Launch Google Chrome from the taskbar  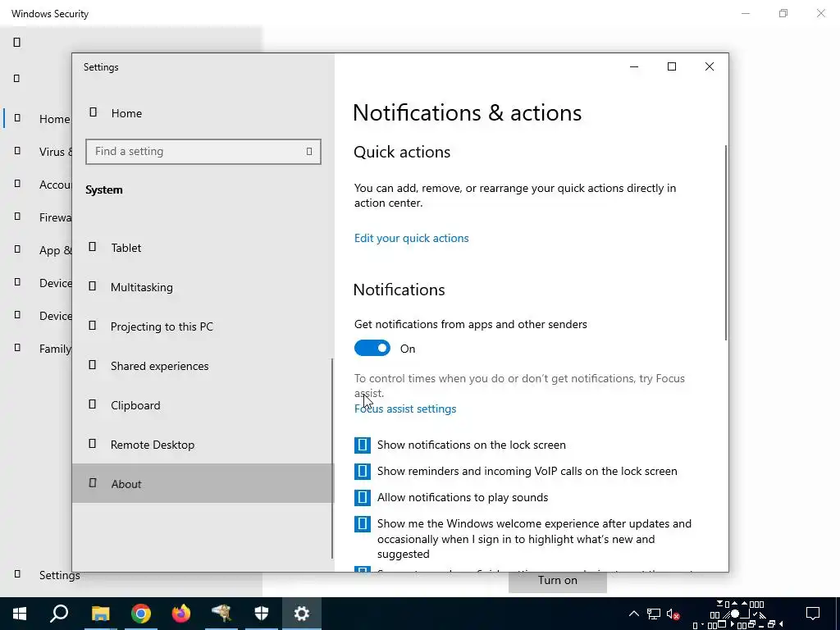pos(140,614)
